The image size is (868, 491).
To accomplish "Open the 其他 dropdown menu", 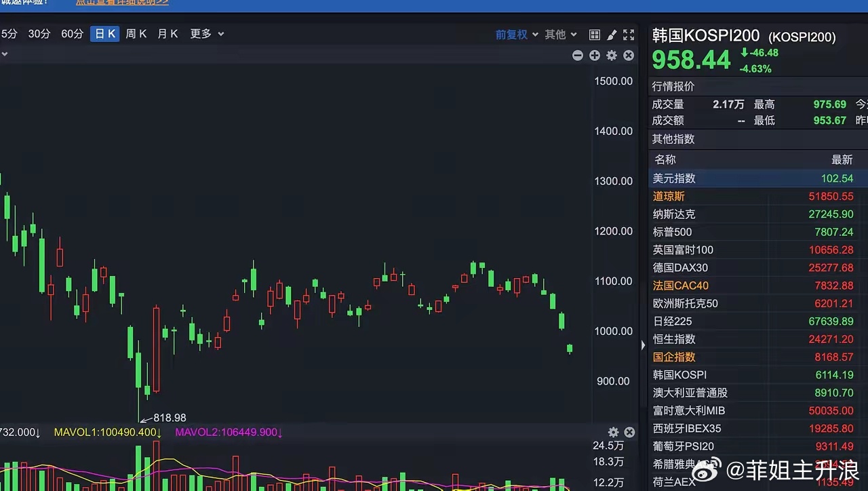I will (561, 35).
